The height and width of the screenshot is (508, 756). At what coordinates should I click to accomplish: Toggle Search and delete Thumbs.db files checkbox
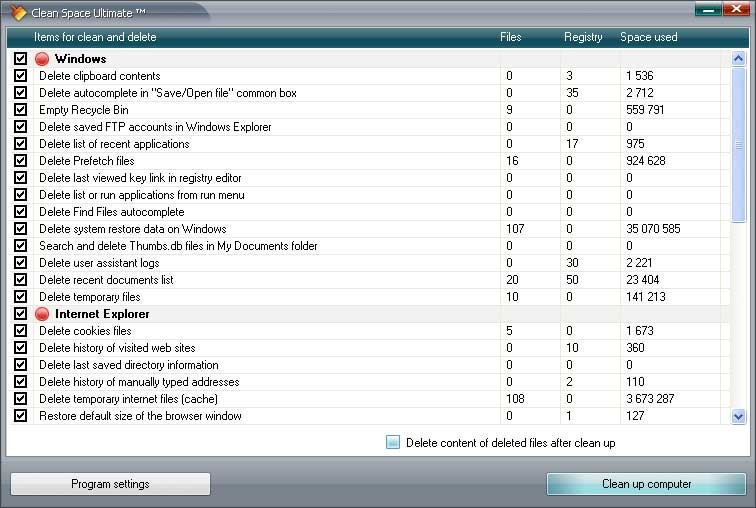click(x=20, y=246)
